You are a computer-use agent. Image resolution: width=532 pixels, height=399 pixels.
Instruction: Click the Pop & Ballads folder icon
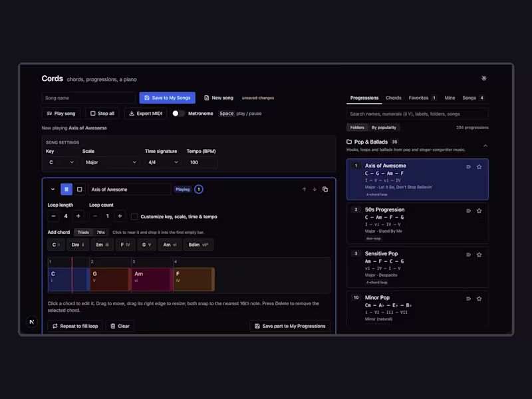click(x=349, y=142)
